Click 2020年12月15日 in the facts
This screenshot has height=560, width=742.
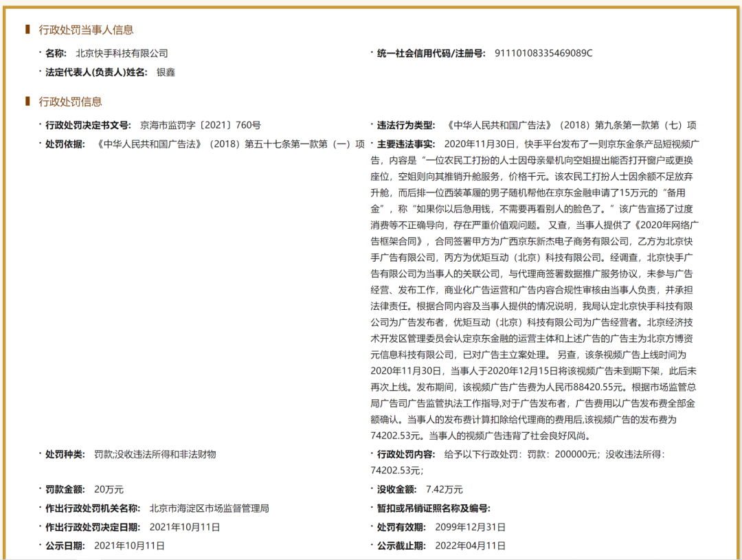tap(523, 371)
